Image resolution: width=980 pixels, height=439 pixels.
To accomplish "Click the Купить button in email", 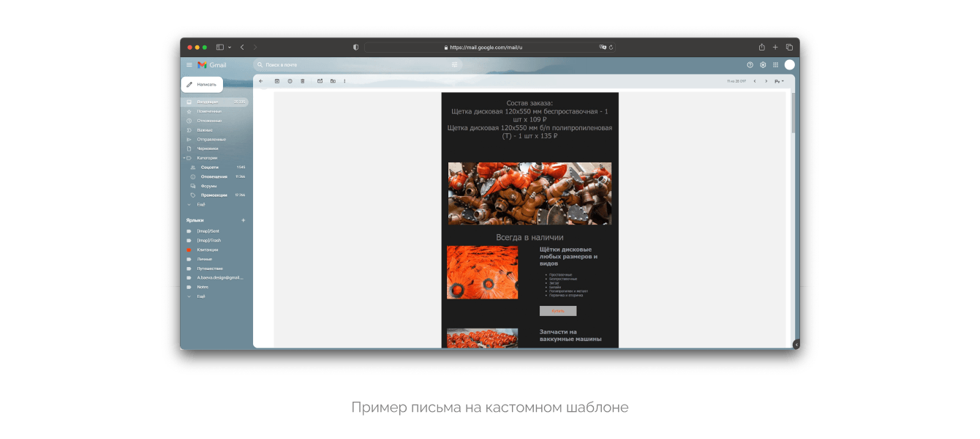I will pyautogui.click(x=558, y=311).
